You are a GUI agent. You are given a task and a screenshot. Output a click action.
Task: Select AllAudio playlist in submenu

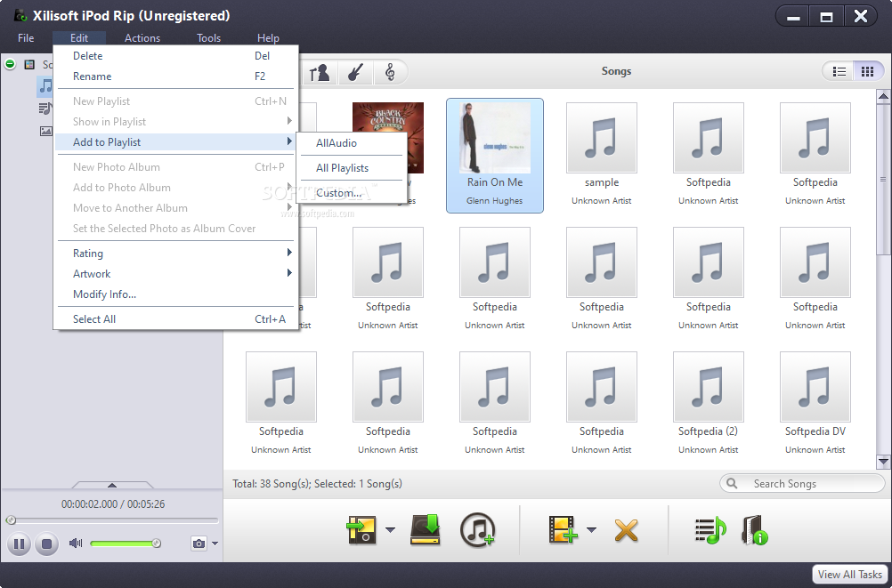coord(352,143)
